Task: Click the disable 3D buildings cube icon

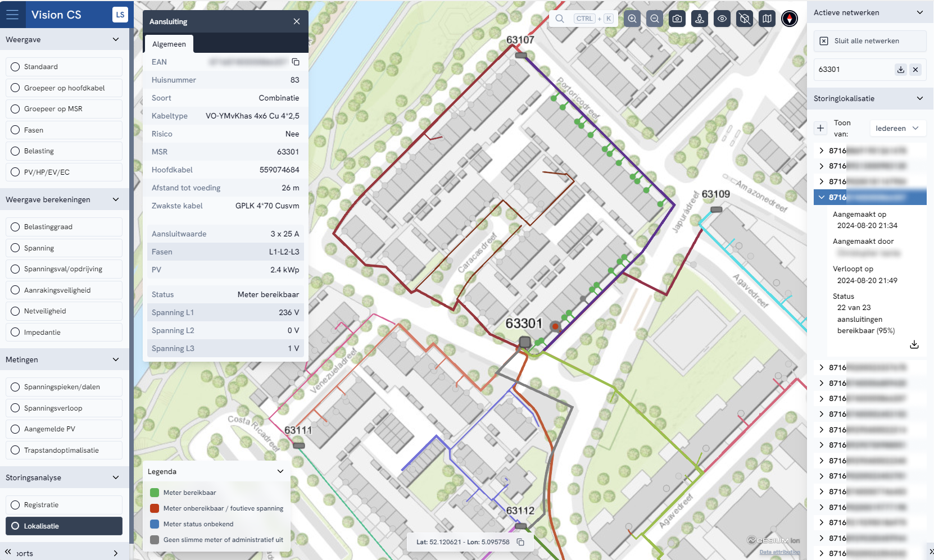Action: (x=745, y=19)
